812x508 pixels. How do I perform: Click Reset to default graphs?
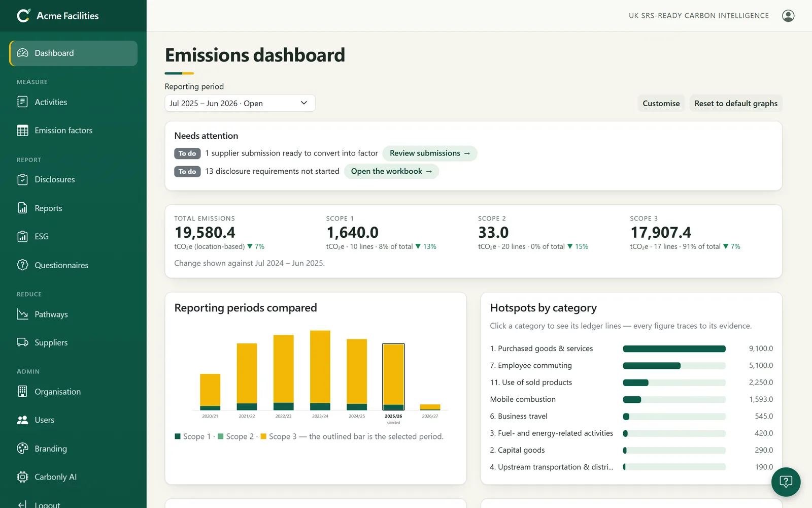pyautogui.click(x=736, y=103)
